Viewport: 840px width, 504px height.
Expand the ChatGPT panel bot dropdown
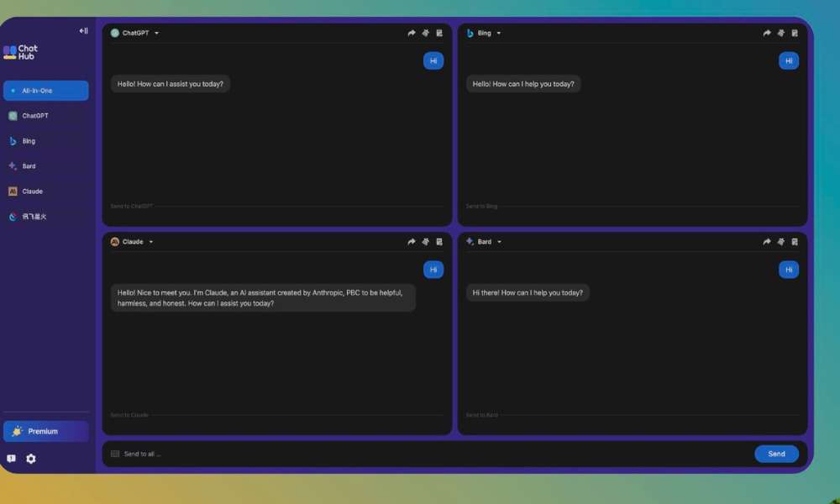(156, 34)
